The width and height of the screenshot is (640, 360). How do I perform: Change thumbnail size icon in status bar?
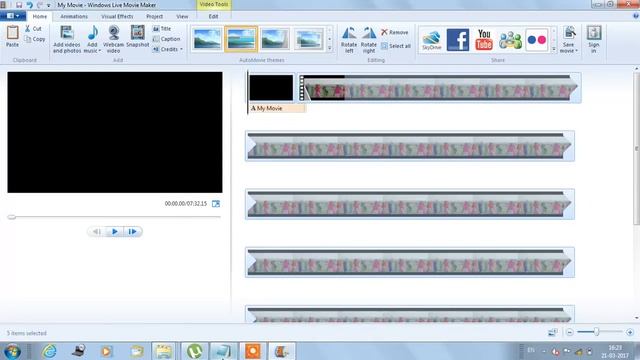(x=553, y=332)
